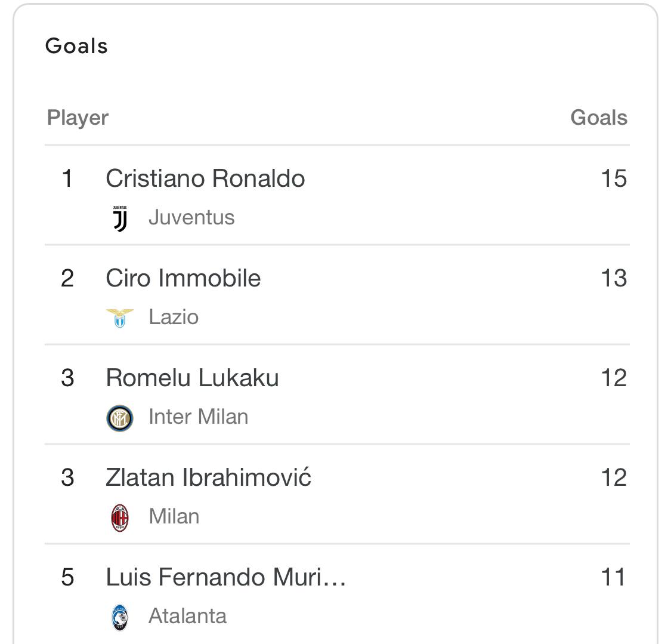Screen dimensions: 671x644
Task: Click the Atalanta club crest icon
Action: coord(120,617)
